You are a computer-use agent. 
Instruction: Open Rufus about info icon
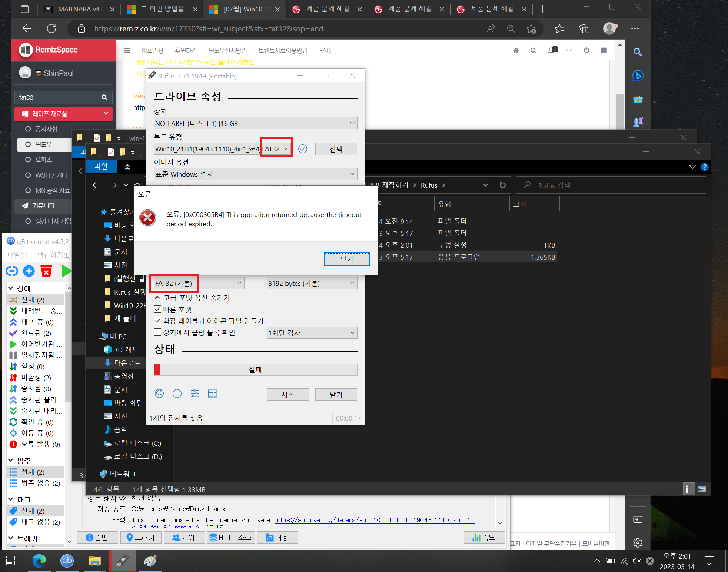coord(177,394)
